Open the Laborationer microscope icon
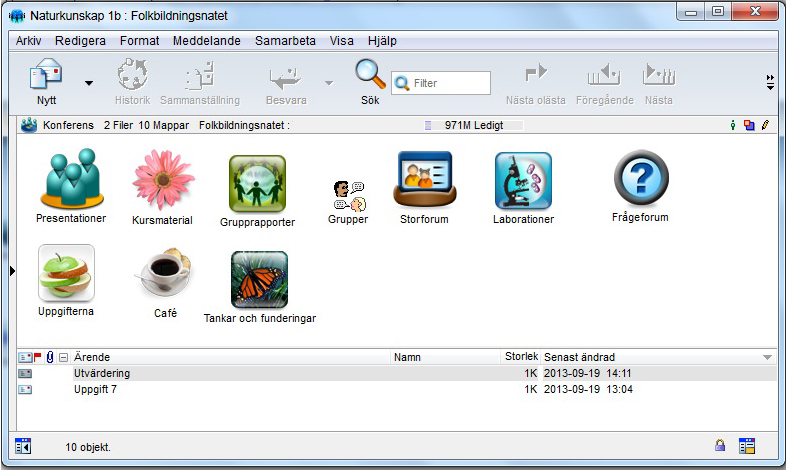The height and width of the screenshot is (472, 788). 523,181
